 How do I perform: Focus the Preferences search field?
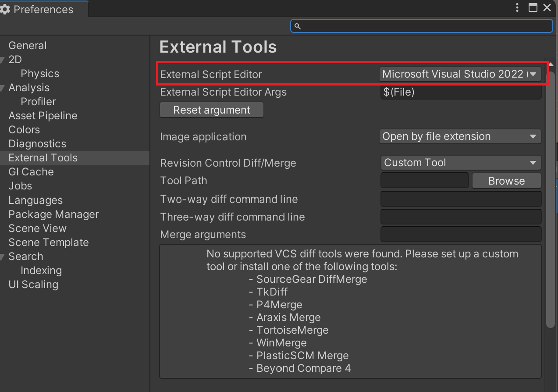coord(421,26)
